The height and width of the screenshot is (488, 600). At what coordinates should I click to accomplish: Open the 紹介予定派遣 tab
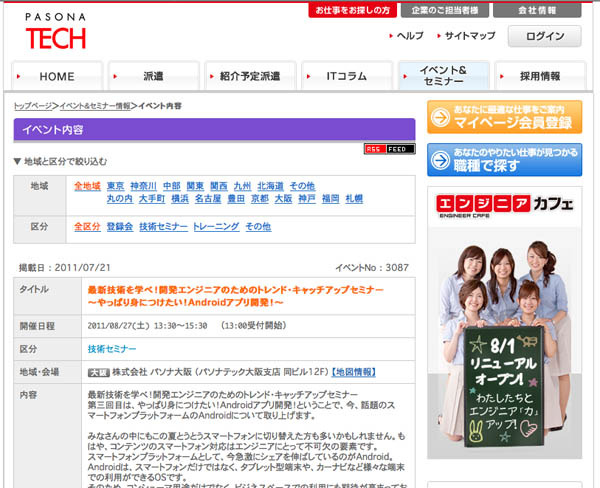point(250,76)
